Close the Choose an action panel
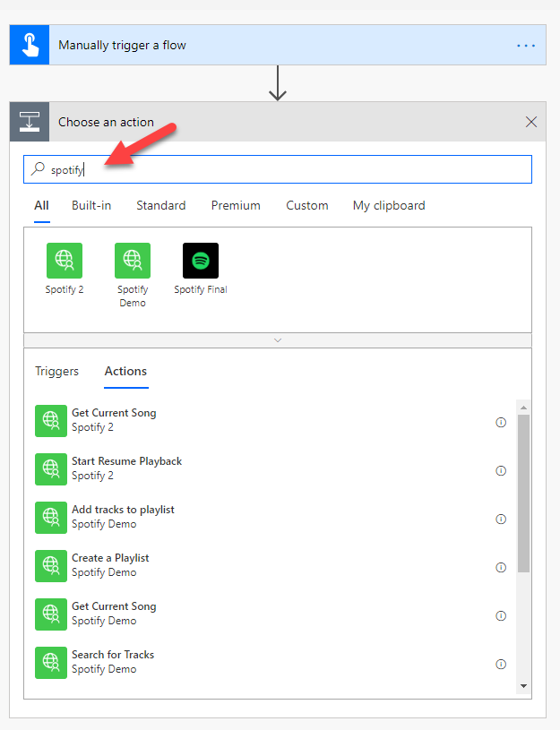This screenshot has width=560, height=730. (531, 122)
